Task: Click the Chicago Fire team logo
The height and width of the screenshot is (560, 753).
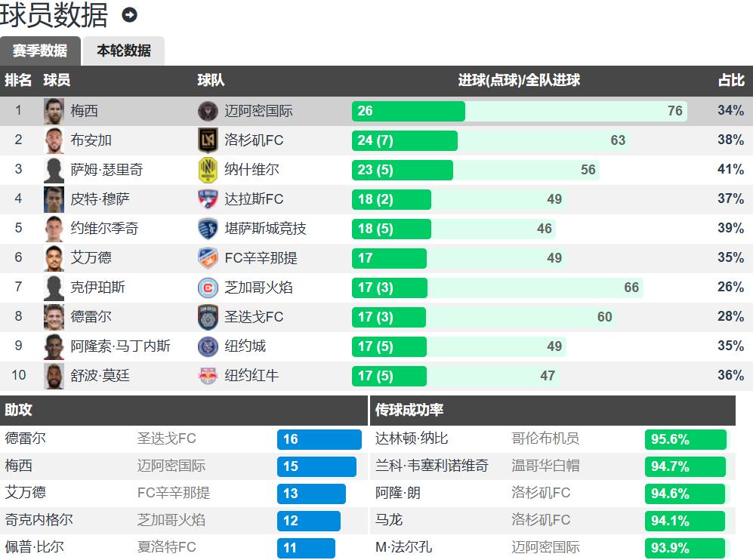Action: click(x=208, y=288)
